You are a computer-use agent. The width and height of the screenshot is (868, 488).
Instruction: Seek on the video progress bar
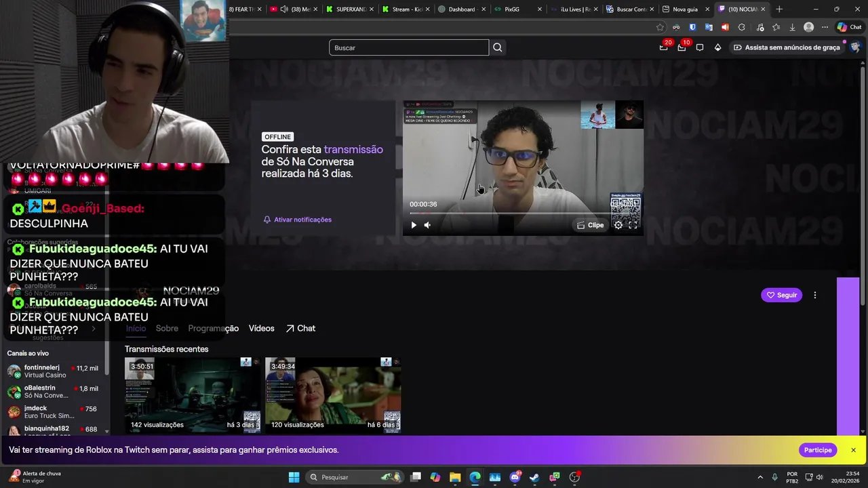tap(522, 213)
